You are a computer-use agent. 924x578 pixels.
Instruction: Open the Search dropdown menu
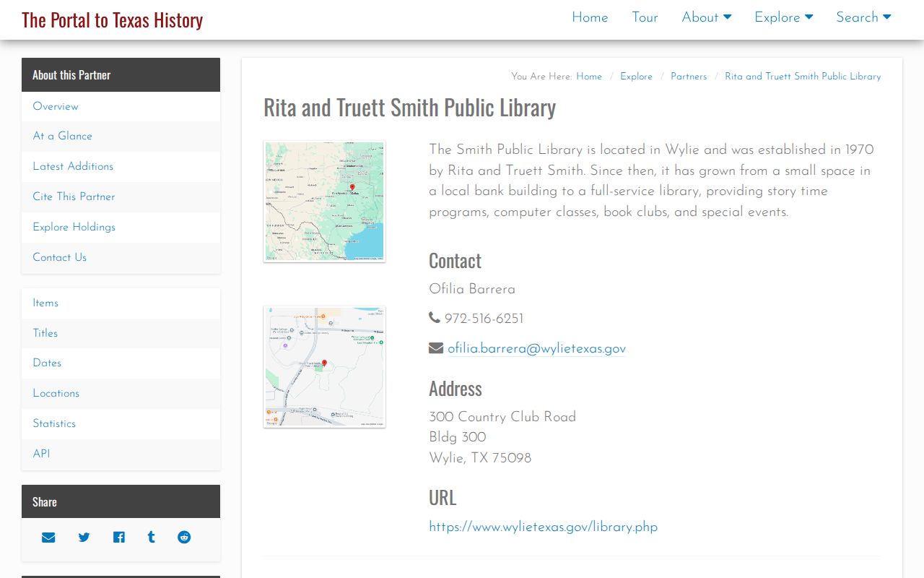[x=863, y=17]
